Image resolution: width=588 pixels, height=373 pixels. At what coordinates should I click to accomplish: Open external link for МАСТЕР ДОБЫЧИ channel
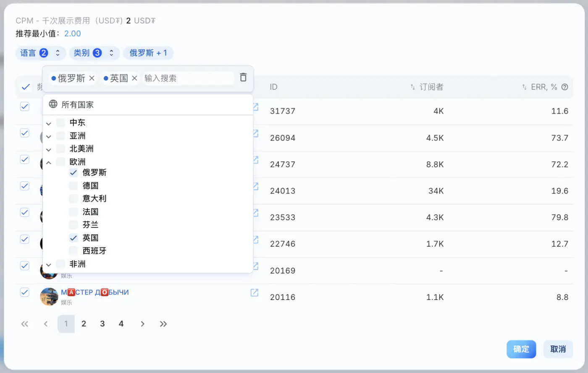(x=255, y=292)
